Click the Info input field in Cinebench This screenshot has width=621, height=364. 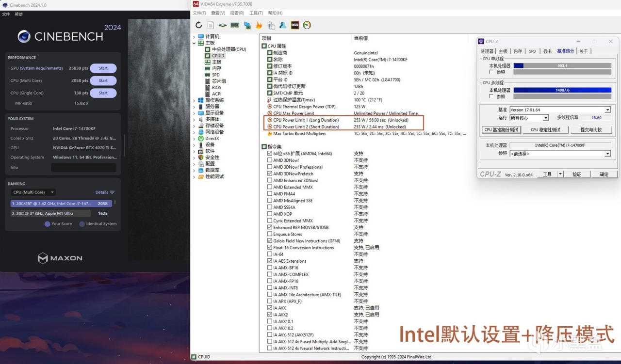tap(83, 167)
